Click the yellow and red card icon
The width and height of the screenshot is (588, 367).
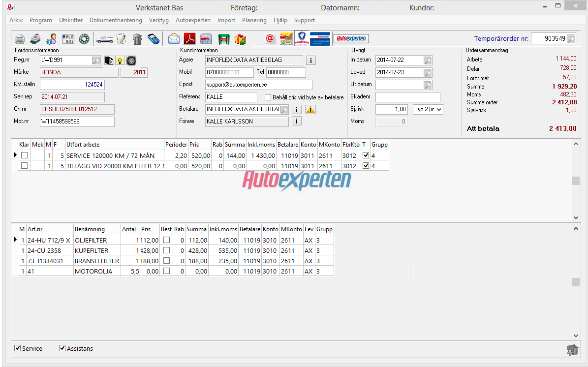tap(286, 38)
